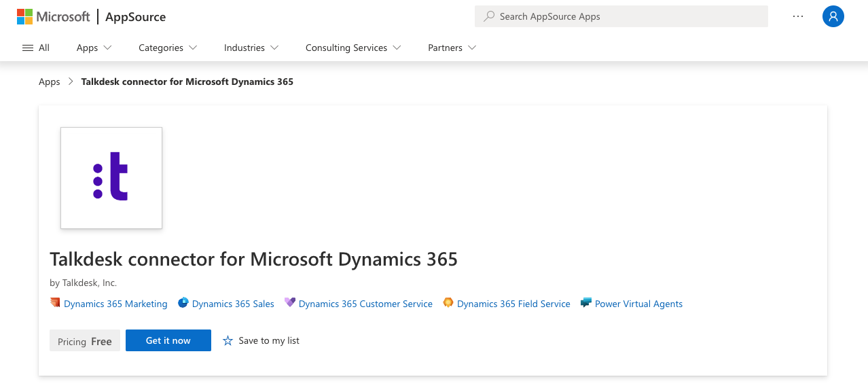
Task: Click the Talkdesk app logo
Action: [111, 177]
